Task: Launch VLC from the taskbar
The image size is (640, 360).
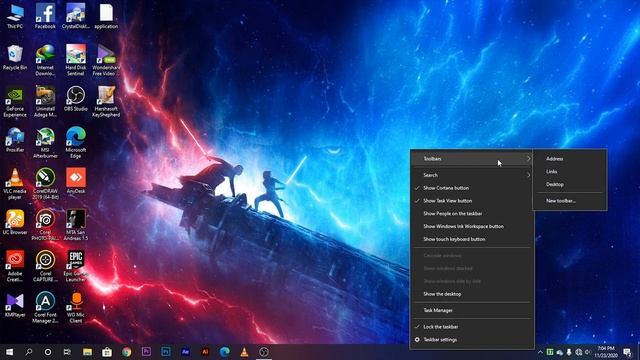Action: coord(244,352)
